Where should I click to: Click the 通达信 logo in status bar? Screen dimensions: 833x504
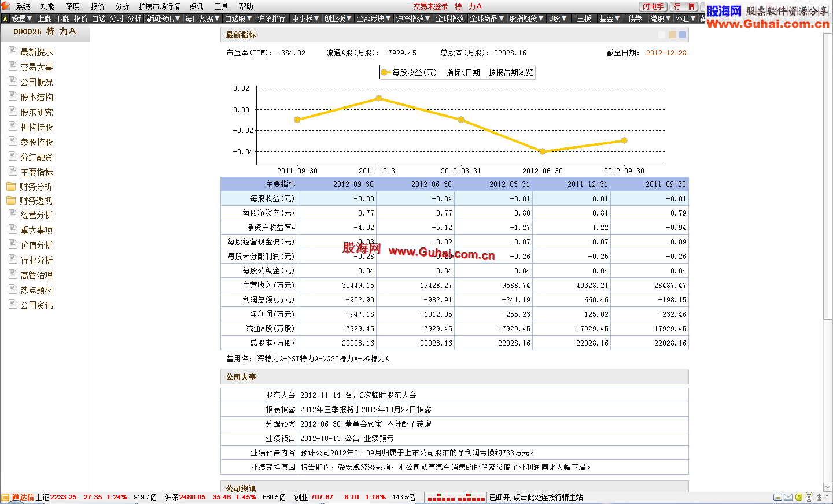tap(17, 497)
